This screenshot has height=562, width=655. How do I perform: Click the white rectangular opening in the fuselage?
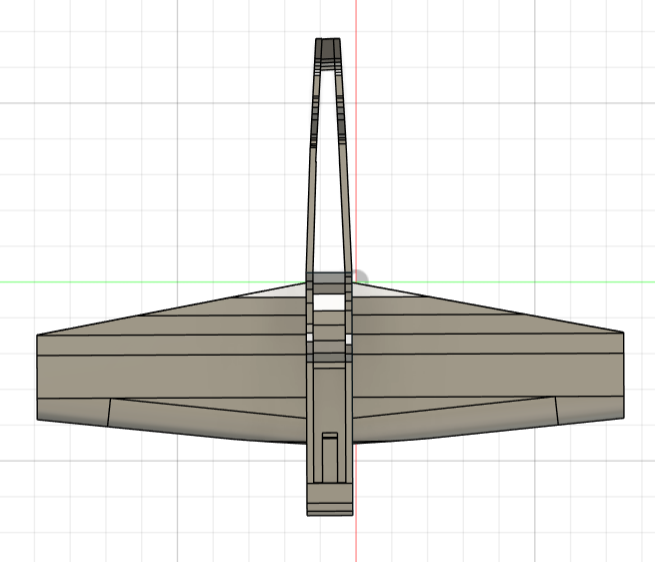point(329,300)
